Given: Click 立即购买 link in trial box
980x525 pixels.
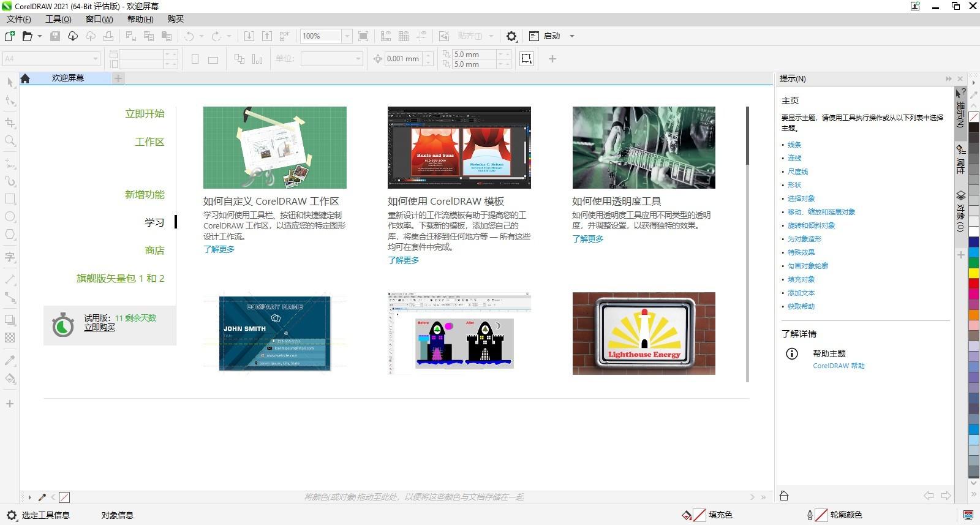Looking at the screenshot, I should (x=99, y=328).
